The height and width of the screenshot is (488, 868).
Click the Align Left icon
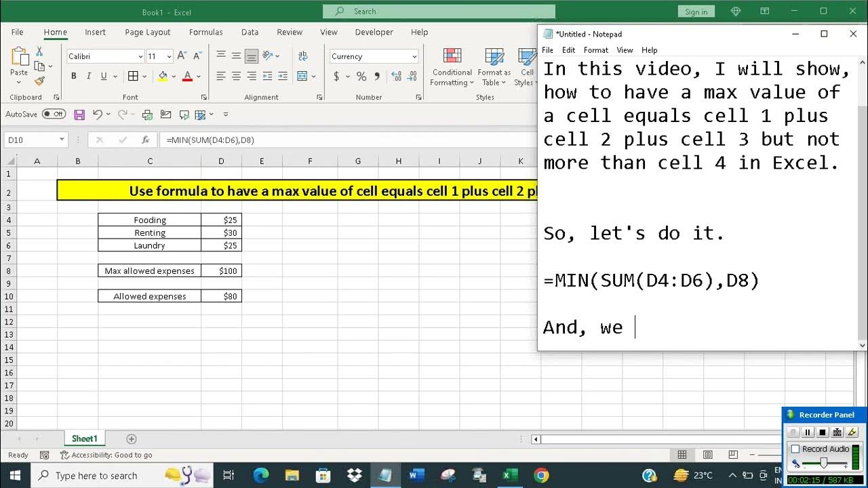tap(221, 77)
